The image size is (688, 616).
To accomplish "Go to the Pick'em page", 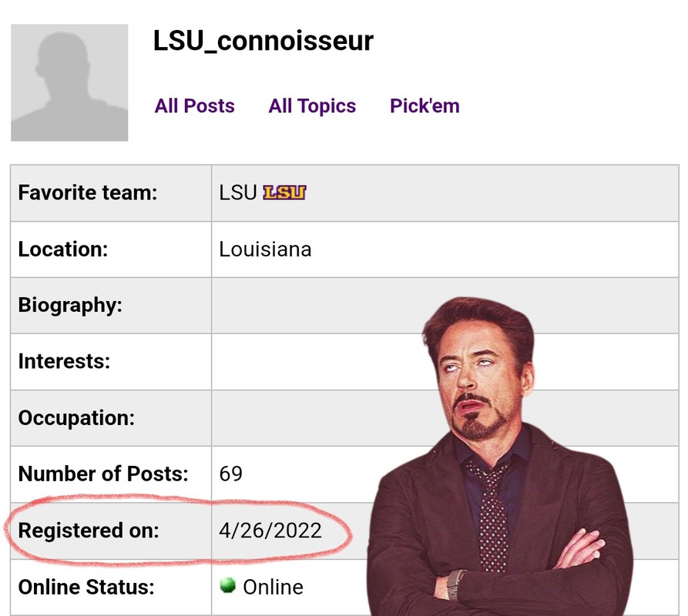I will 425,106.
